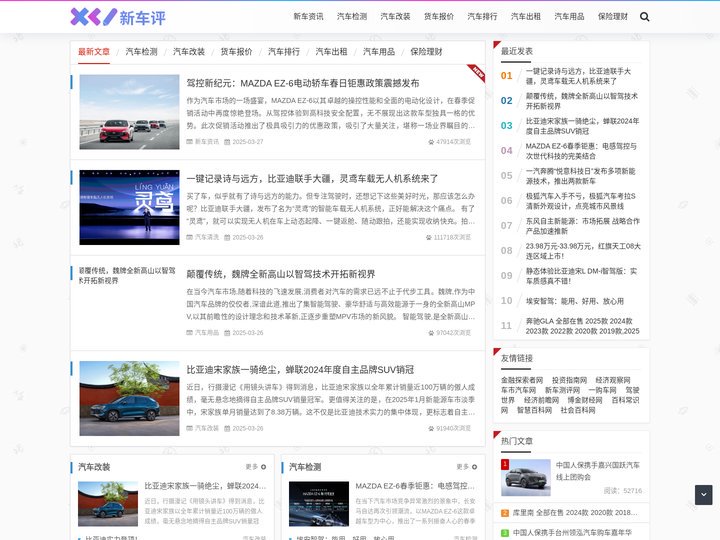This screenshot has height=540, width=720.
Task: Switch to 保险理财 content tab
Action: [427, 51]
